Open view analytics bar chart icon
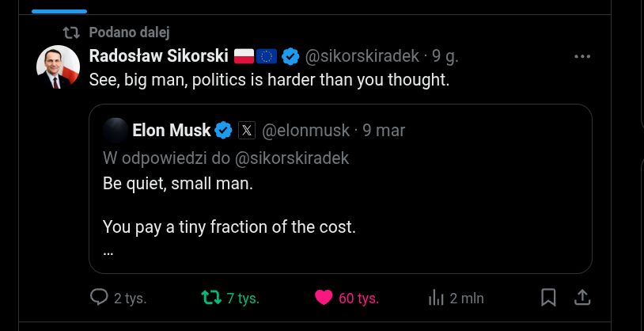 435,297
